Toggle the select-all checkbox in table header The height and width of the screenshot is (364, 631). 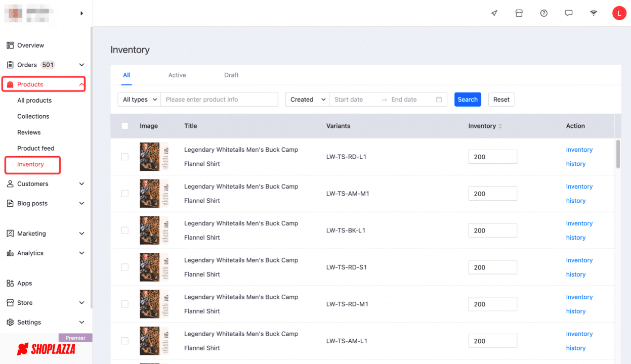click(125, 126)
